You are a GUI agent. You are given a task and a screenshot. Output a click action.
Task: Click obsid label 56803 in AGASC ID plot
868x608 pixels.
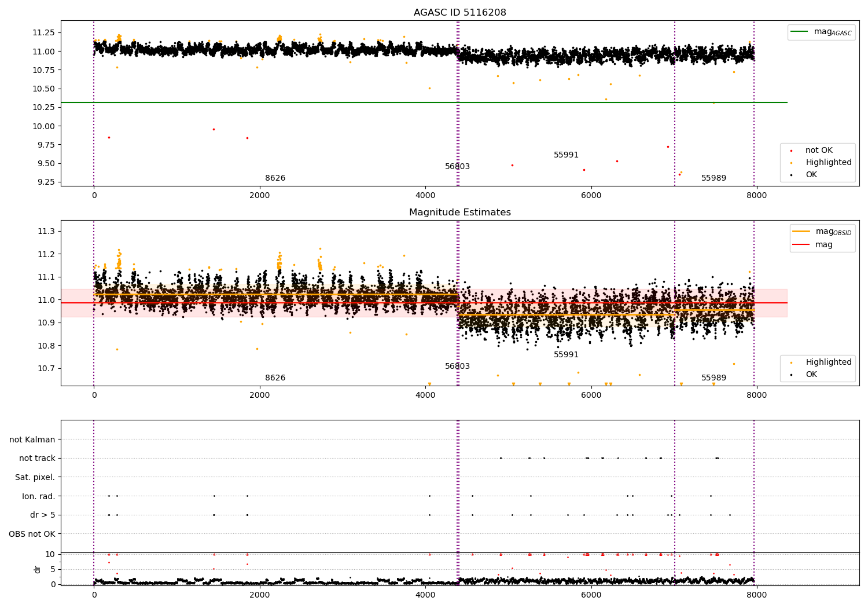click(x=457, y=166)
